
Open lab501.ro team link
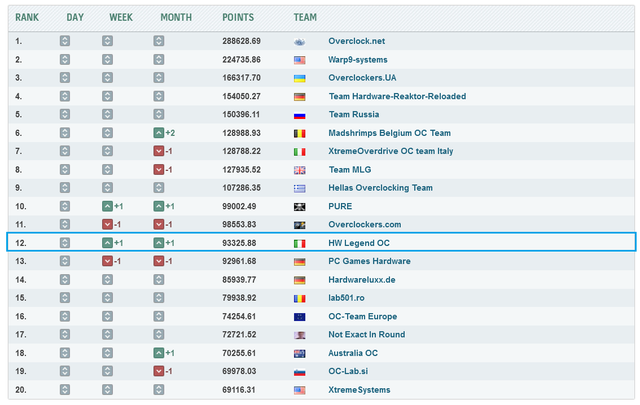point(346,298)
